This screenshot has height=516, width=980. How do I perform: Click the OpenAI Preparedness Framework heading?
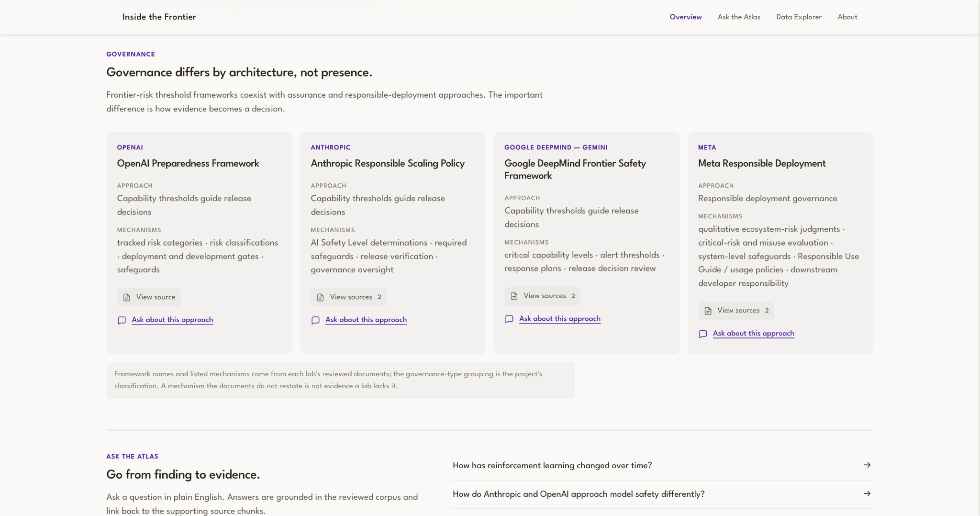point(188,163)
